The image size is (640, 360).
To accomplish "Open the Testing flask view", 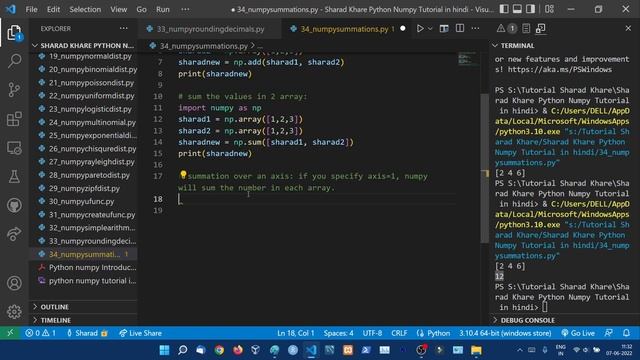I will click(x=14, y=176).
